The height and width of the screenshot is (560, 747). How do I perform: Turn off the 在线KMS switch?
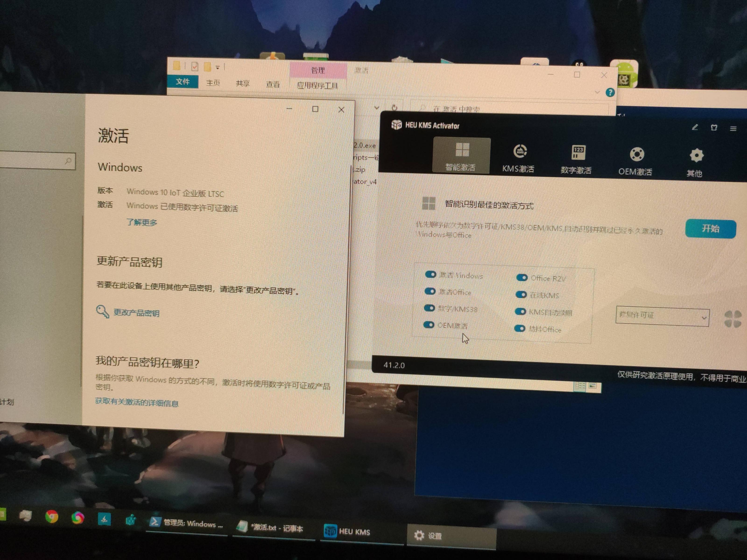(521, 295)
